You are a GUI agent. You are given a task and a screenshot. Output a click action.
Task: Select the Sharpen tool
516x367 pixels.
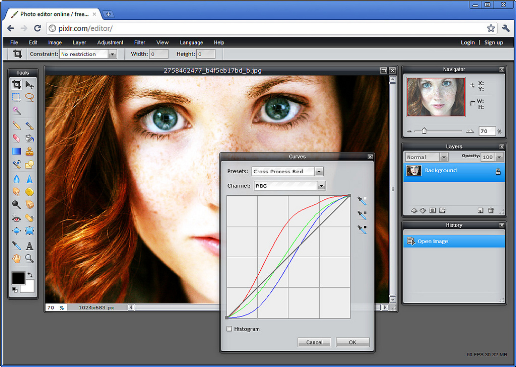[x=30, y=179]
